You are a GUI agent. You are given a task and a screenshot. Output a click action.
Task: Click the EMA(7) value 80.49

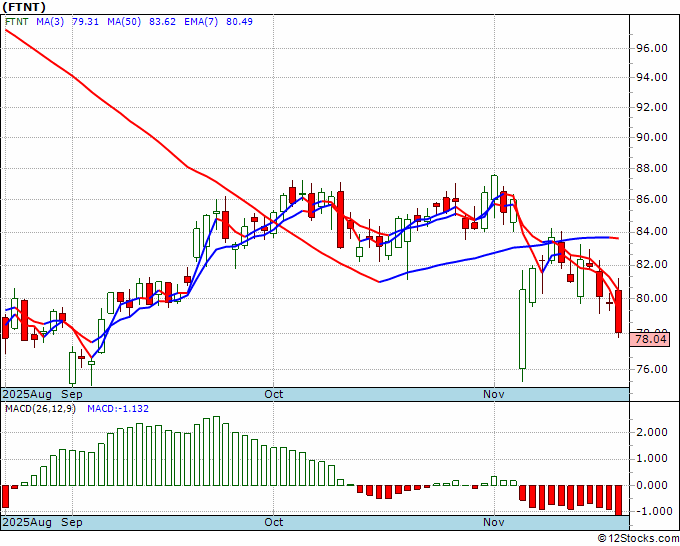click(x=239, y=22)
